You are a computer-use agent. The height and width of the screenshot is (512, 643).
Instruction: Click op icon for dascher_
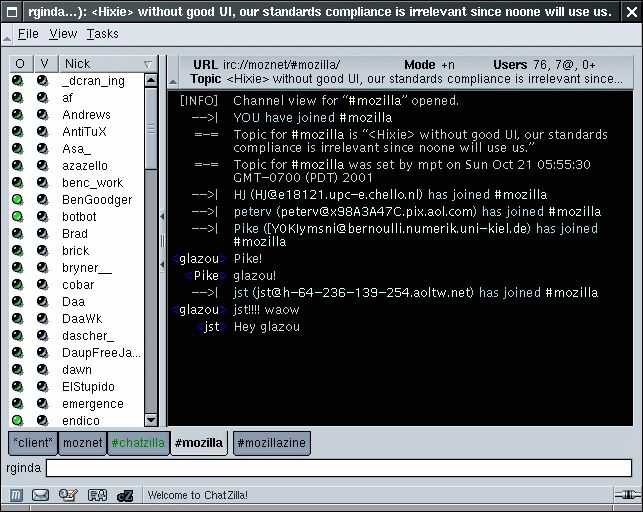(x=18, y=335)
